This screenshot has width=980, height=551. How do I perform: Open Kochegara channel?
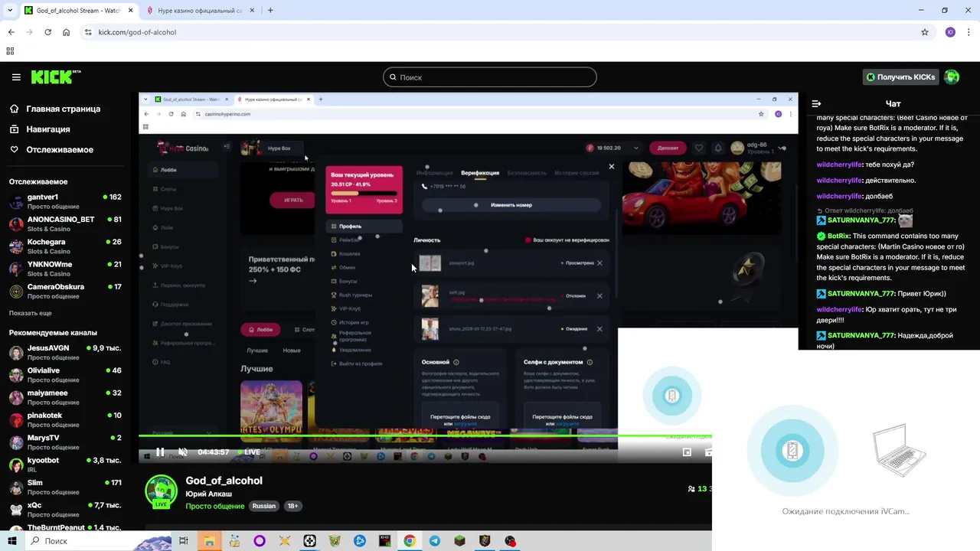[65, 246]
